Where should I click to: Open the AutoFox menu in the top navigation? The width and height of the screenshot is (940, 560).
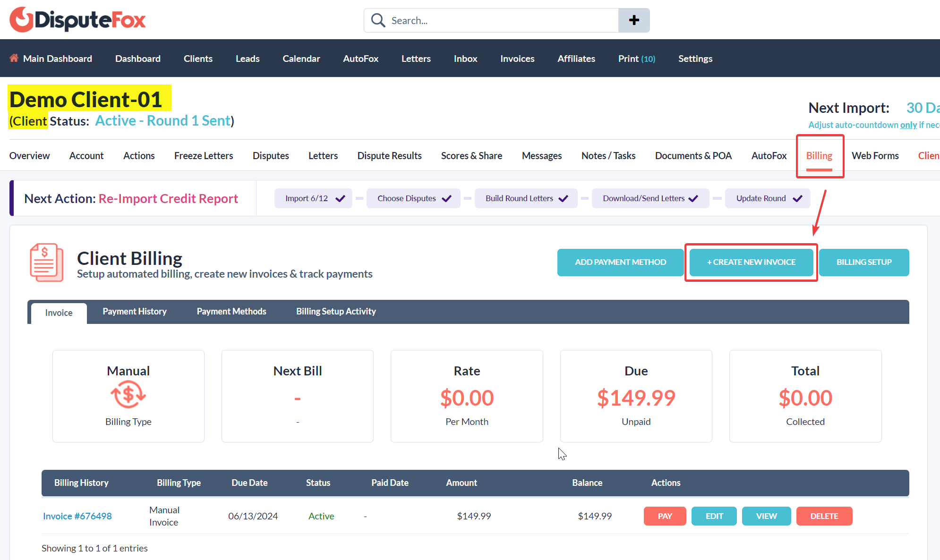coord(360,59)
